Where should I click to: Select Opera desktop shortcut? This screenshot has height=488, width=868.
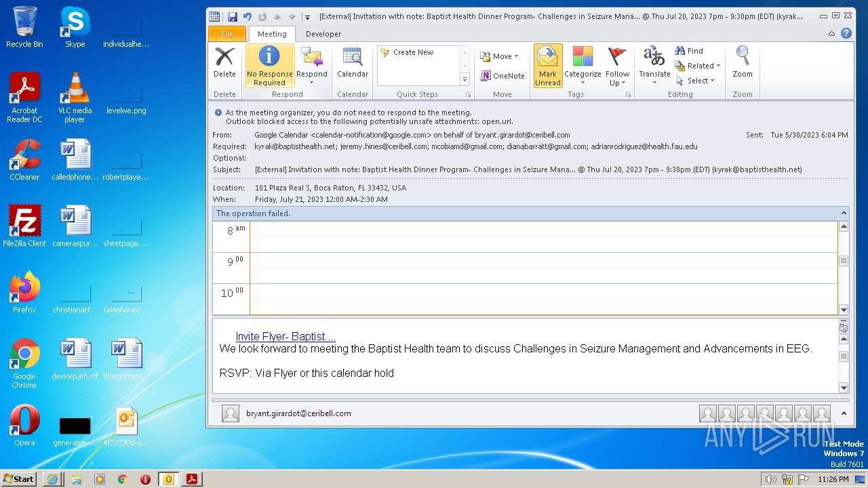(24, 426)
